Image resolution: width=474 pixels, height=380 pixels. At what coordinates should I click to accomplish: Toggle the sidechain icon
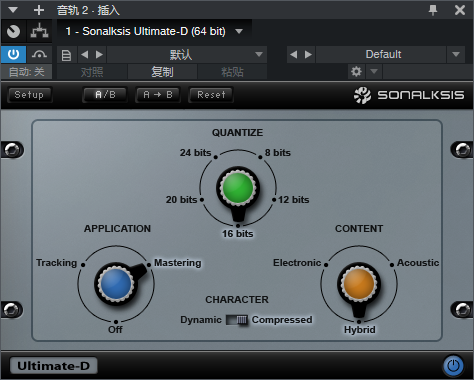coord(39,54)
